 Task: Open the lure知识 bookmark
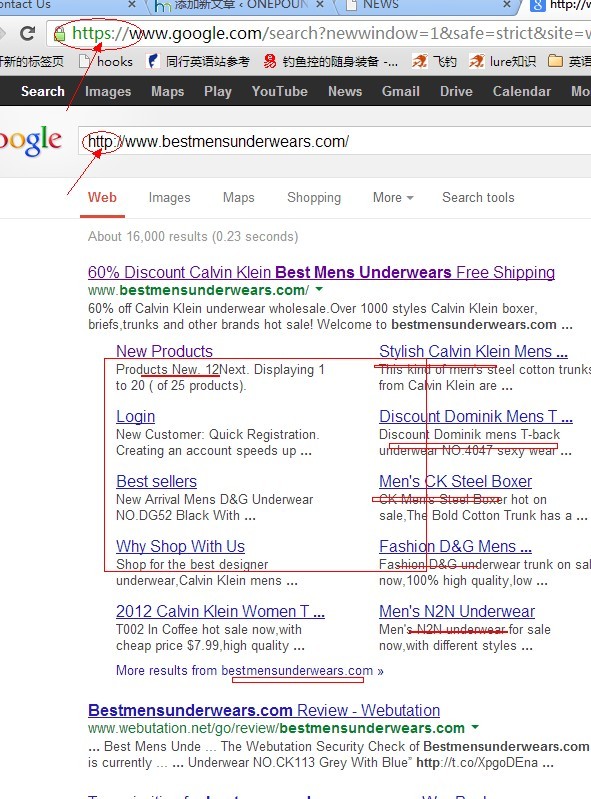(502, 62)
